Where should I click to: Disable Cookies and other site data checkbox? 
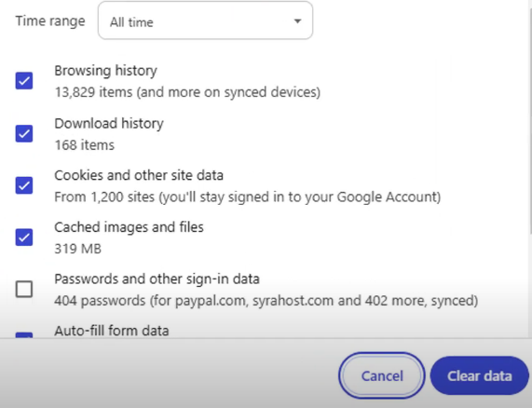tap(24, 185)
